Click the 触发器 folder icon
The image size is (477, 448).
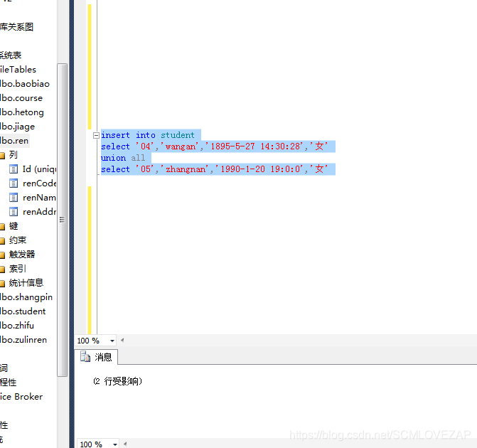pyautogui.click(x=2, y=255)
